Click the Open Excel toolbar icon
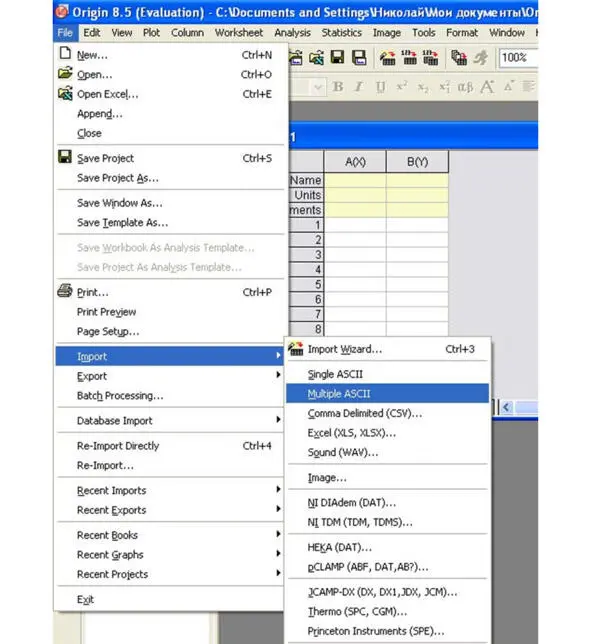This screenshot has width=591, height=644. coord(316,58)
